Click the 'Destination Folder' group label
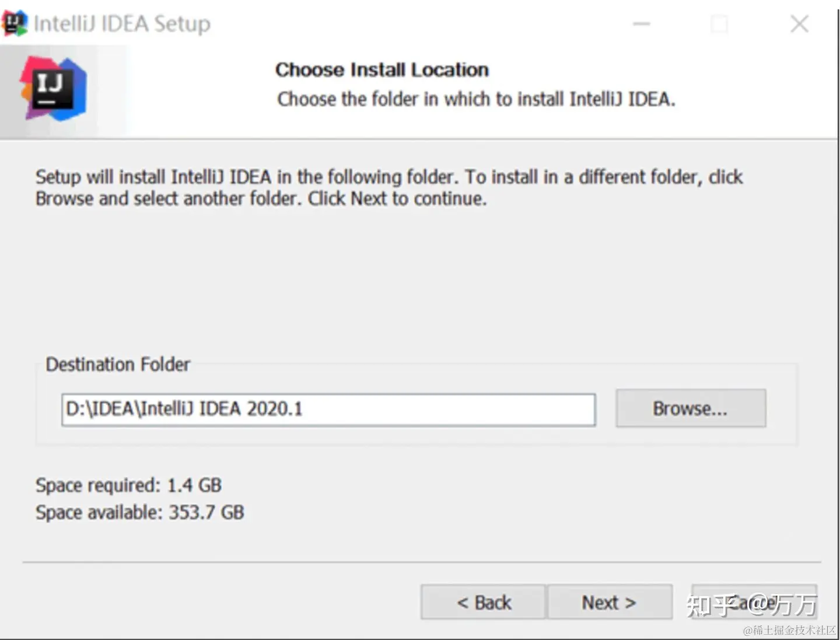 coord(118,365)
